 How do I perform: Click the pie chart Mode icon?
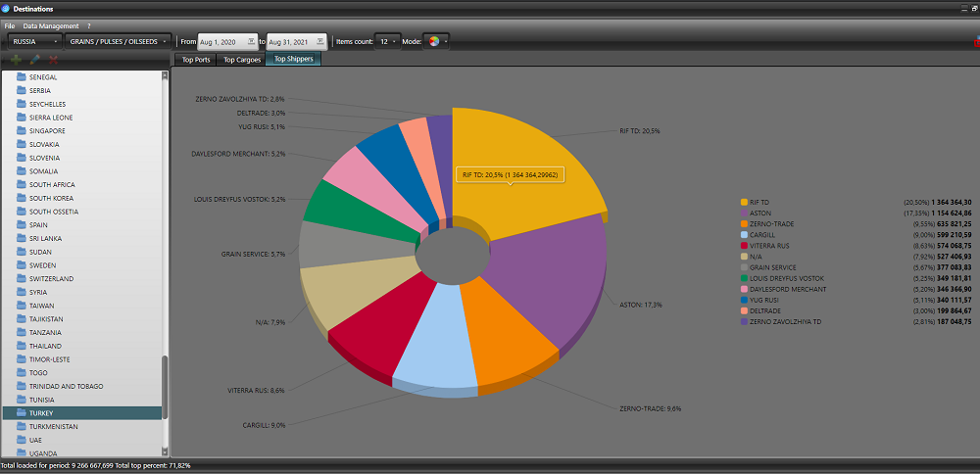click(434, 41)
